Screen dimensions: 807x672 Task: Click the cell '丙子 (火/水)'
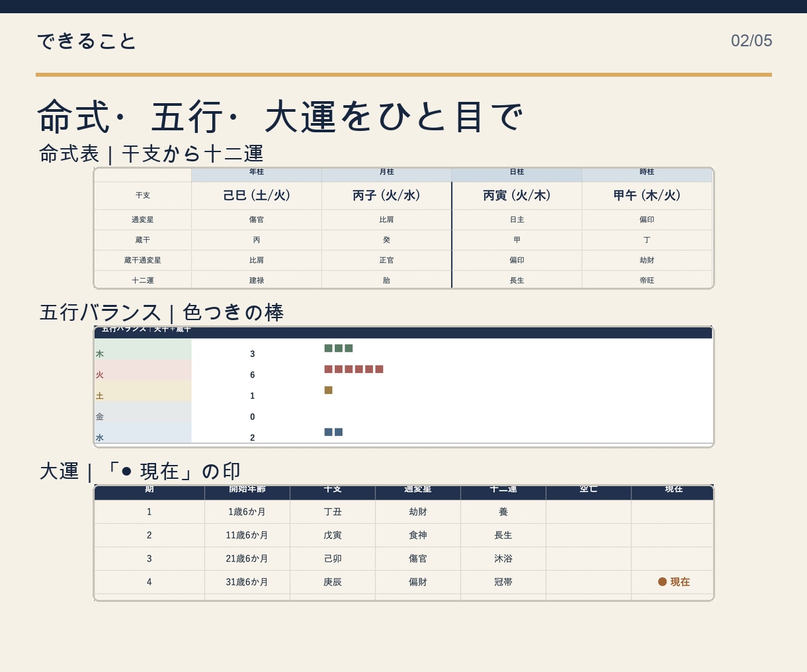coord(387,196)
